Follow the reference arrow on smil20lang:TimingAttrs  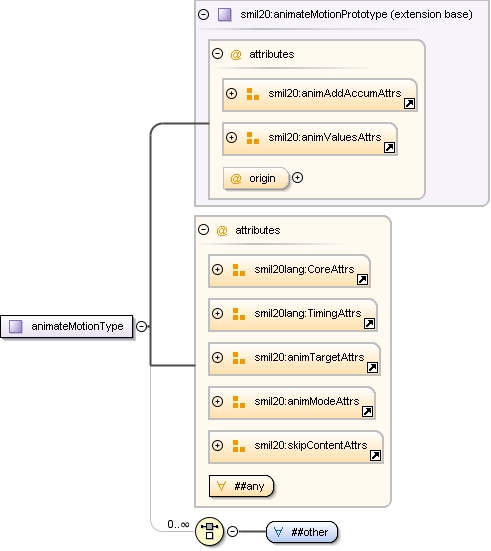369,324
